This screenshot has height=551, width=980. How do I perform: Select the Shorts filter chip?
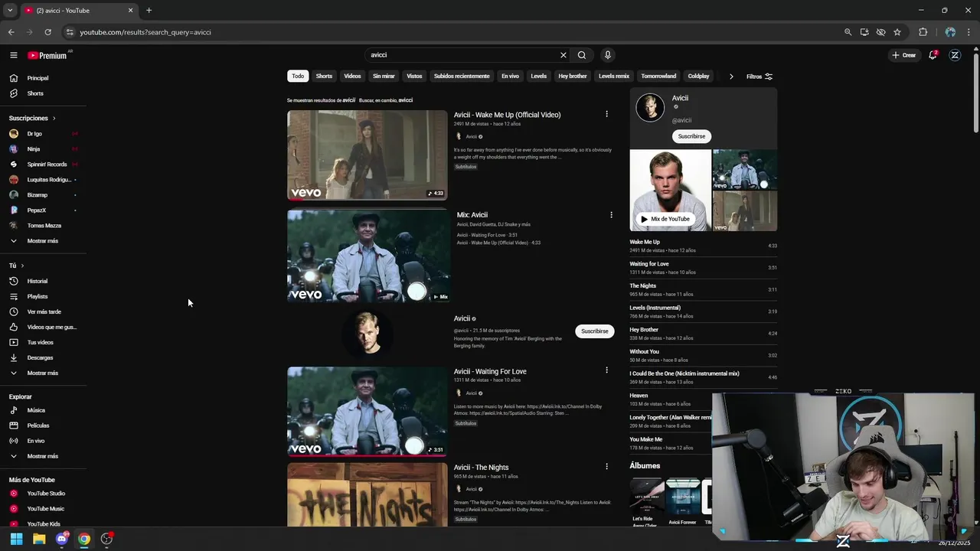[324, 76]
